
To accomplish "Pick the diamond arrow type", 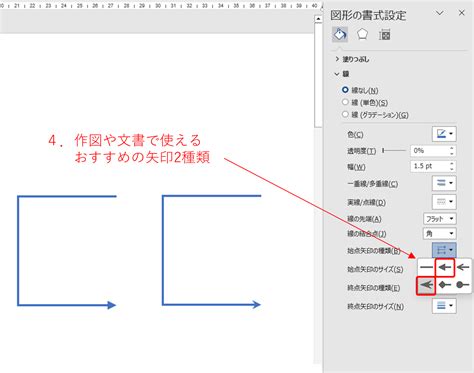I will [445, 285].
